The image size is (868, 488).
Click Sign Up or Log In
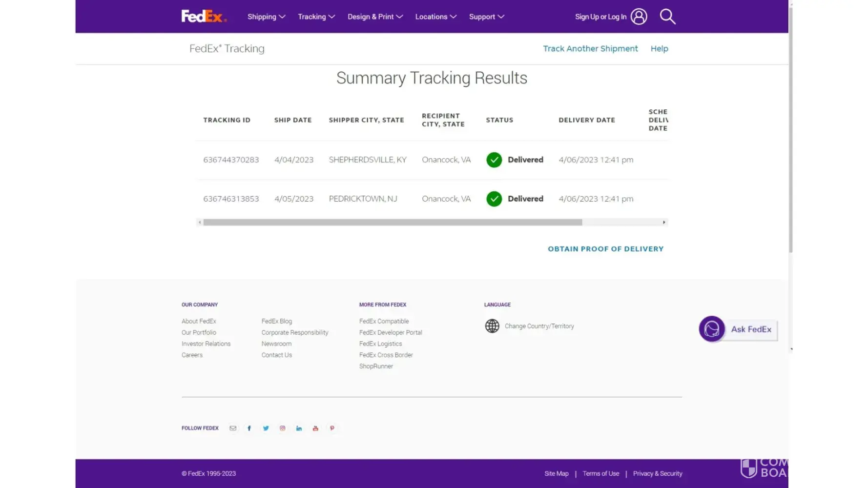pos(600,17)
